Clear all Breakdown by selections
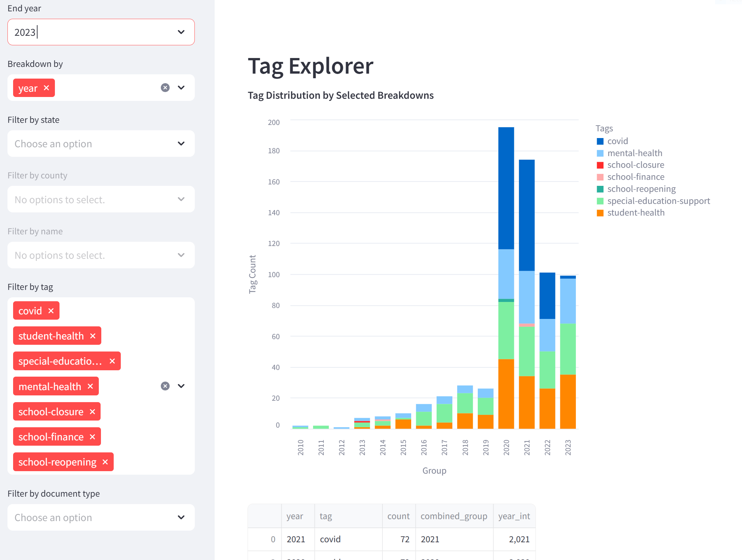Screen dimensions: 742x560 click(165, 87)
